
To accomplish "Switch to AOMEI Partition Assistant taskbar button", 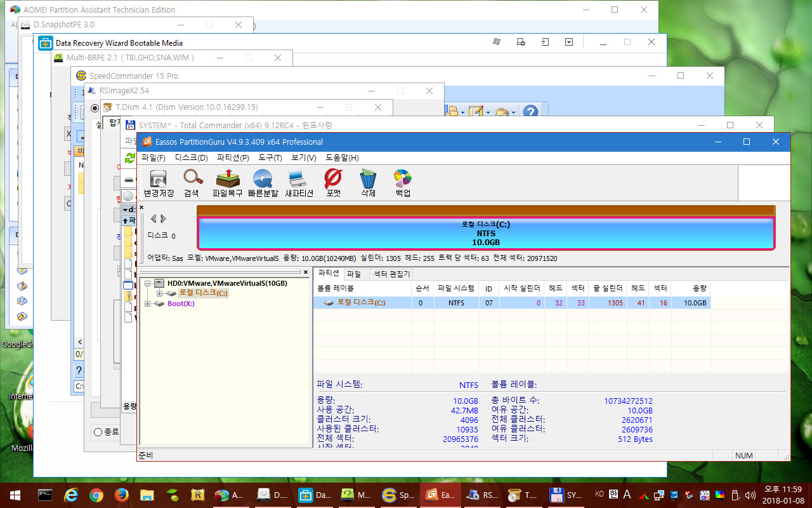I will point(230,495).
